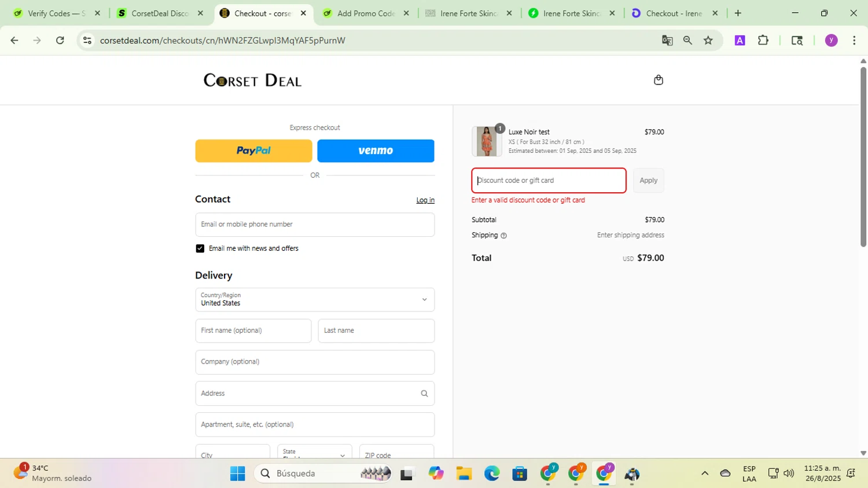The width and height of the screenshot is (868, 488).
Task: Open the Chrome profile avatar Y
Action: click(x=831, y=41)
